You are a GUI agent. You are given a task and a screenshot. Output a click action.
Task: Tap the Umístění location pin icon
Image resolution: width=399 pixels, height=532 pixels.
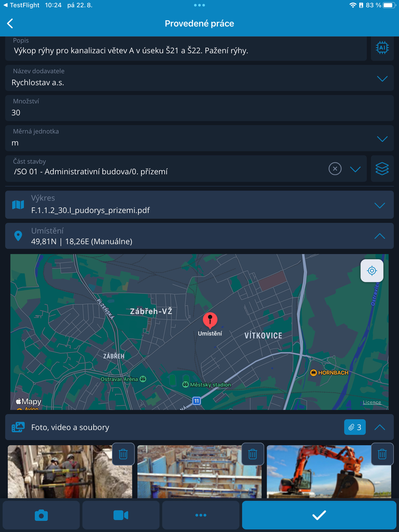coord(18,236)
